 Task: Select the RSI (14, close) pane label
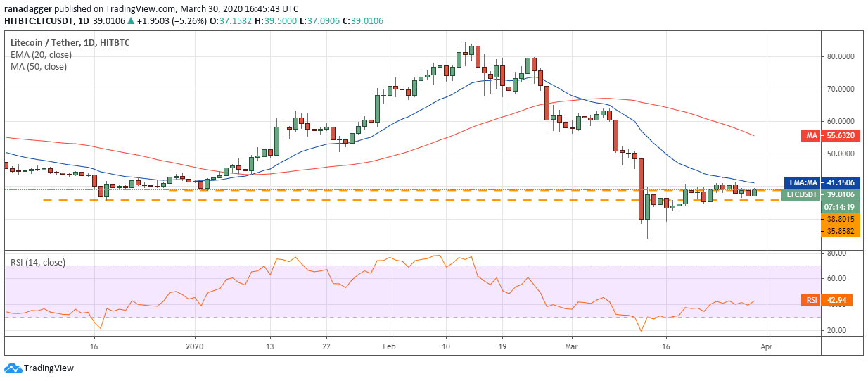(x=37, y=263)
